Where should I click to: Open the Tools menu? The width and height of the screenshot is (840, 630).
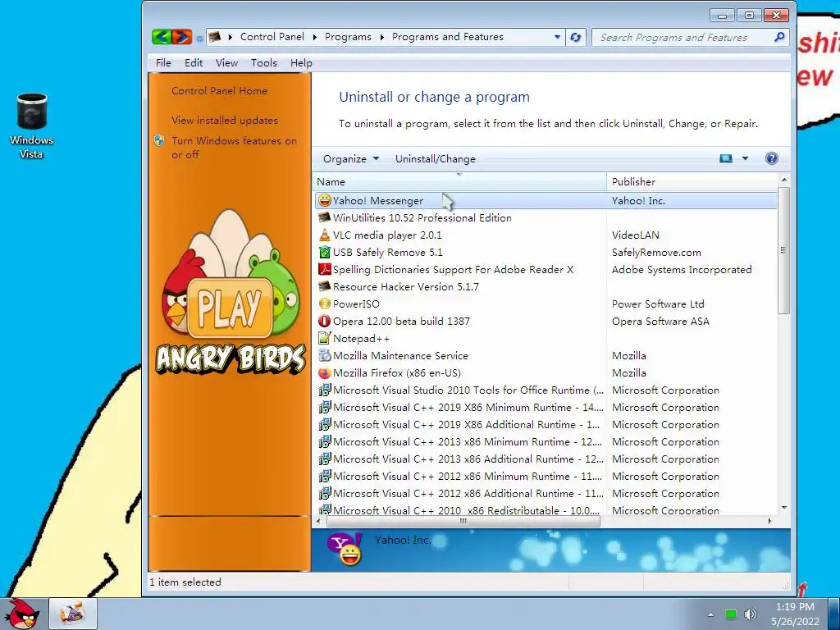(x=264, y=62)
